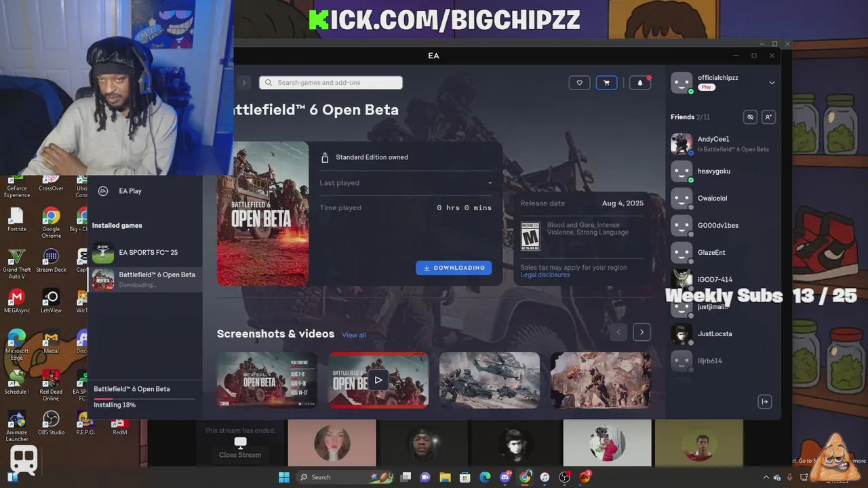The height and width of the screenshot is (488, 868).
Task: Select friend Cwaicelol
Action: pyautogui.click(x=723, y=199)
